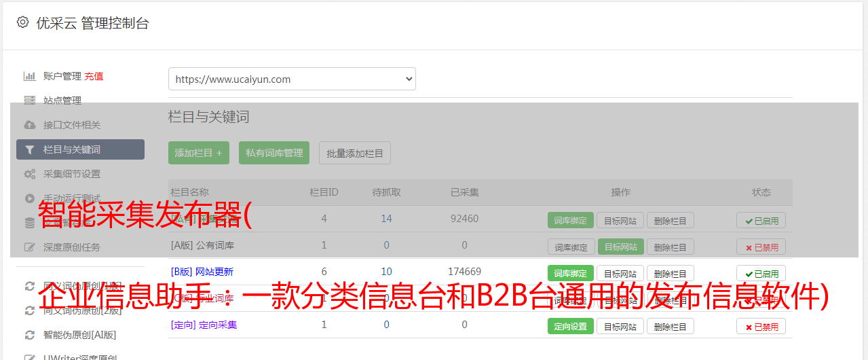Click the 优采云 管理控制台 title
This screenshot has height=360, width=868.
(x=92, y=23)
